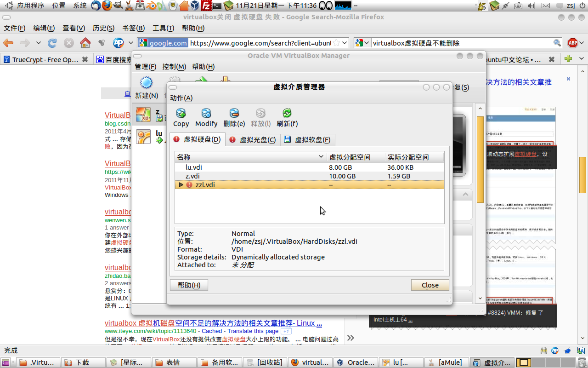Viewport: 588px width, 368px height.
Task: Click the 帮助(H) button in Media Manager
Action: click(189, 285)
